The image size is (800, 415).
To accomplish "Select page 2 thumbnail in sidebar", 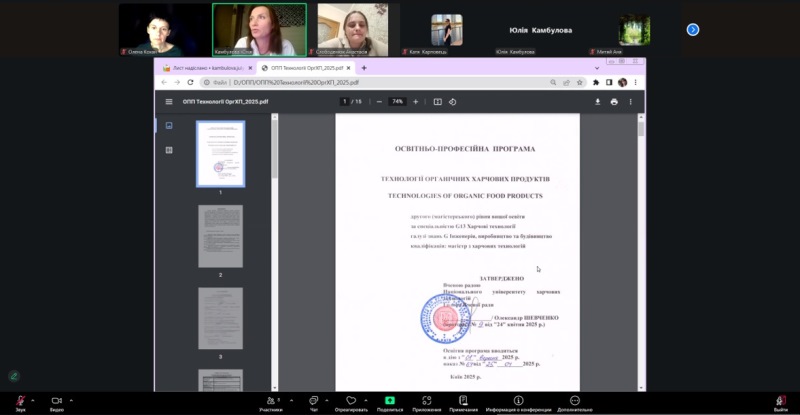I will (x=220, y=236).
